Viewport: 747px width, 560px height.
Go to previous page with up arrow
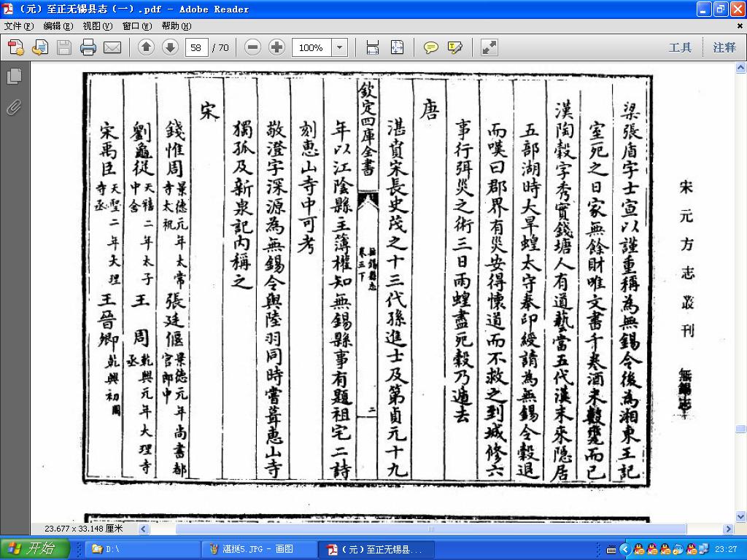146,47
